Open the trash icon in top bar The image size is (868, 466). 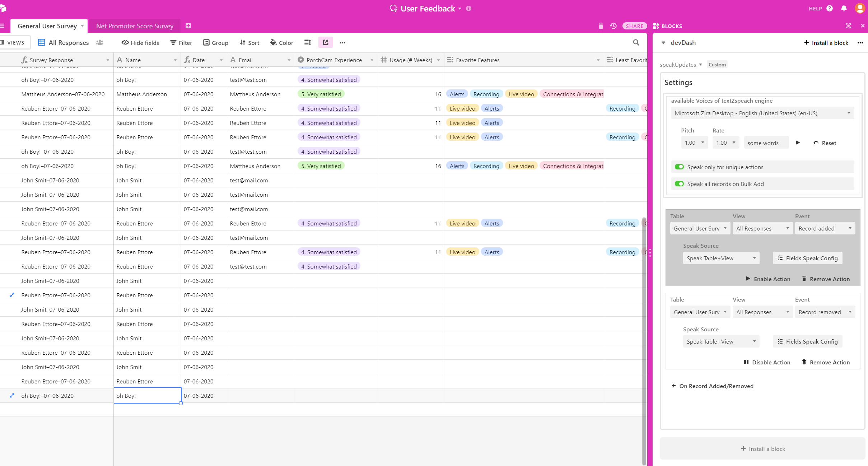(601, 26)
